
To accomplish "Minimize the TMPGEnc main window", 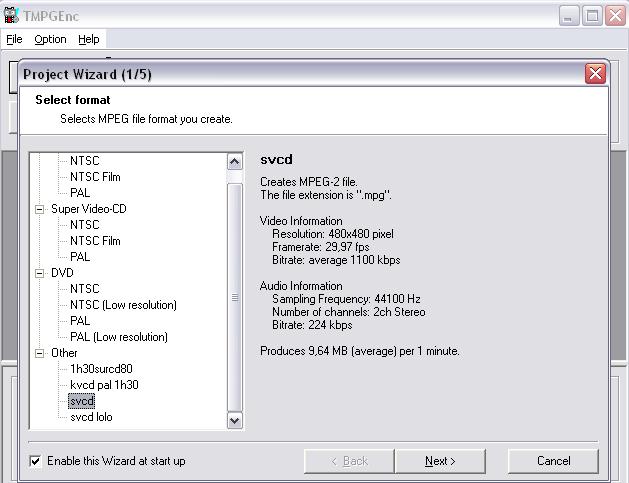I will tap(568, 16).
